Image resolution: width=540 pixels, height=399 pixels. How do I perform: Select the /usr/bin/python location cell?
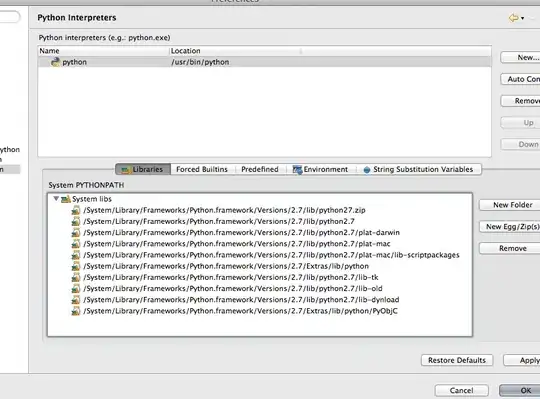200,62
